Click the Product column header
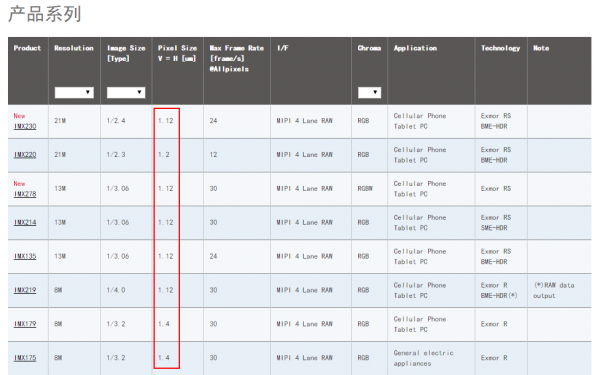This screenshot has width=600, height=375. (27, 48)
